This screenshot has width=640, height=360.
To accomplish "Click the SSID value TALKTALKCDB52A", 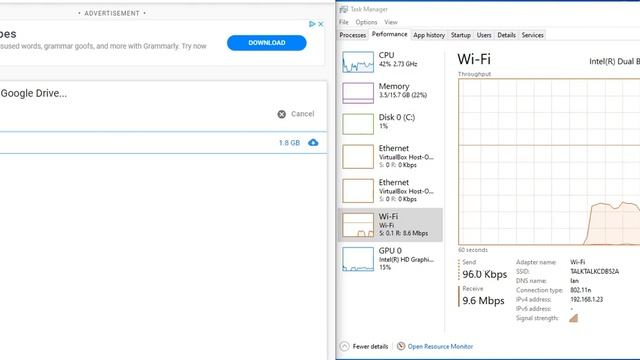I will click(594, 271).
